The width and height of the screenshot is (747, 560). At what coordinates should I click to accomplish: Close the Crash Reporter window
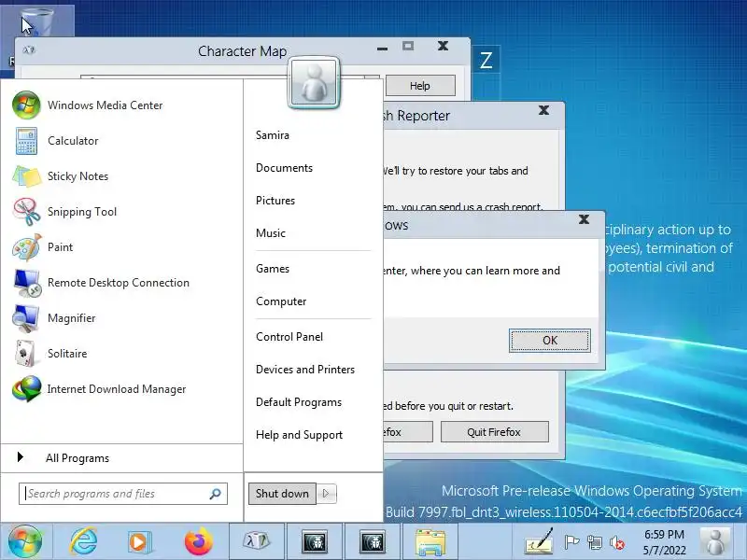(543, 110)
